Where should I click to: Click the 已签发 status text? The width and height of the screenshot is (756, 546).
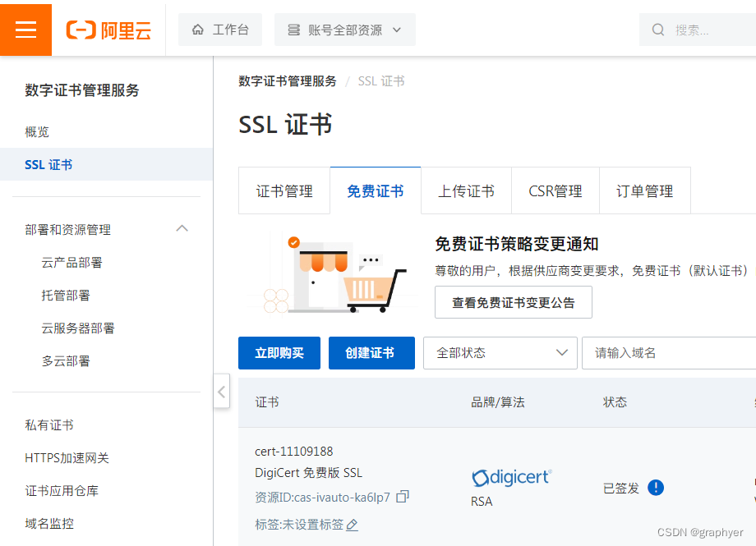click(621, 489)
